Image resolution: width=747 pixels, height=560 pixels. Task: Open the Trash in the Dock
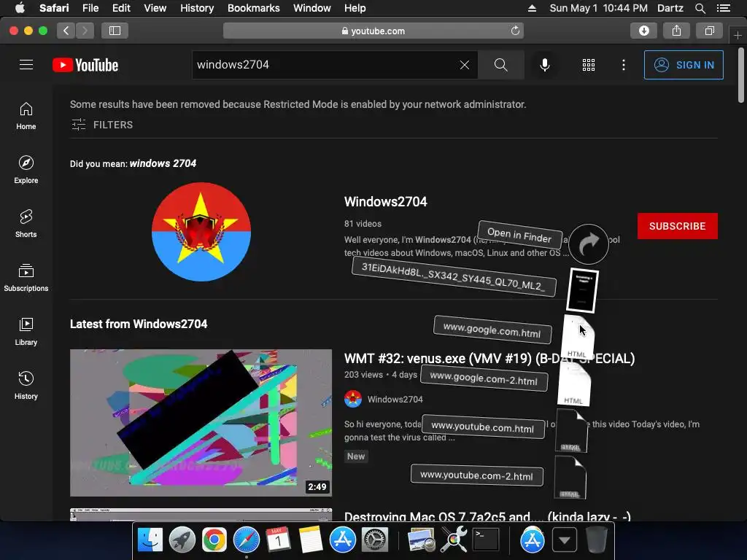[x=596, y=540]
